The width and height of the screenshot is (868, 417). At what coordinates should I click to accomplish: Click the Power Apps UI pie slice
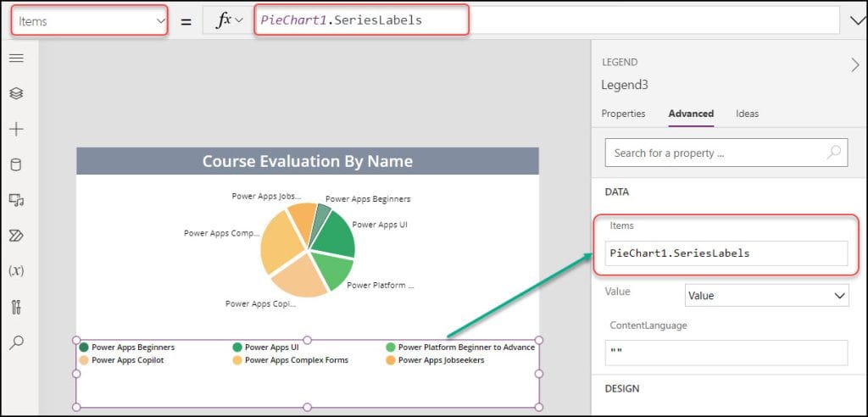click(x=337, y=236)
